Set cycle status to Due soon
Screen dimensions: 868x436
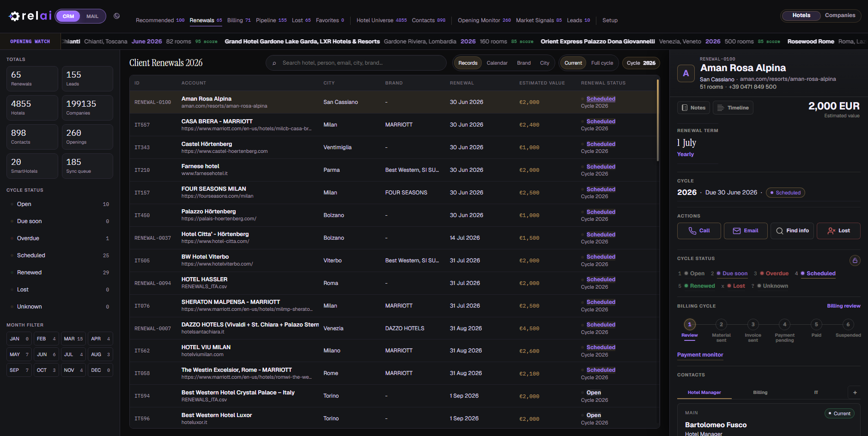732,273
